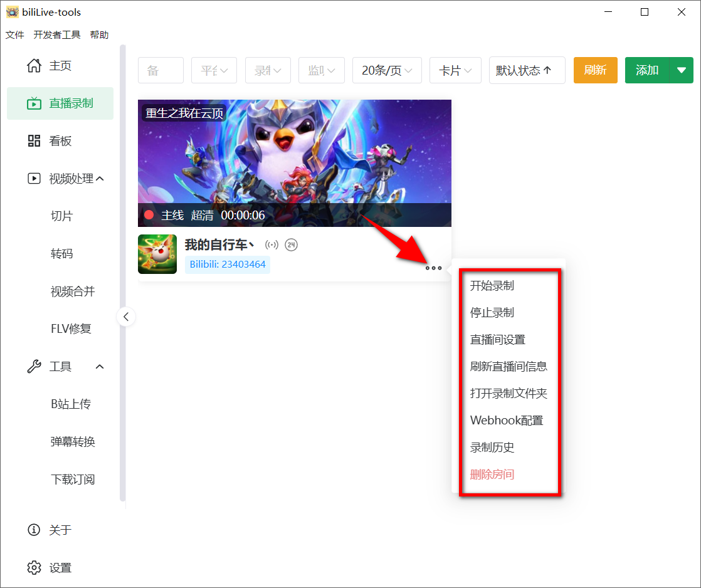The height and width of the screenshot is (588, 701).
Task: Select the 直播录制 sidebar icon
Action: (x=34, y=103)
